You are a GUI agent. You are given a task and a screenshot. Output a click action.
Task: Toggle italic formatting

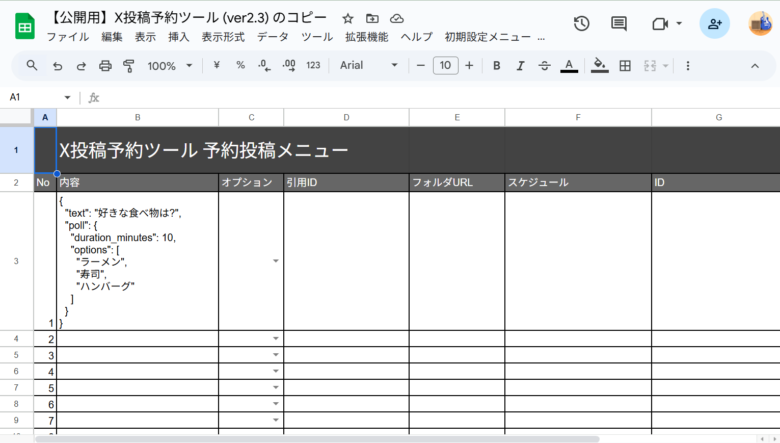click(520, 66)
